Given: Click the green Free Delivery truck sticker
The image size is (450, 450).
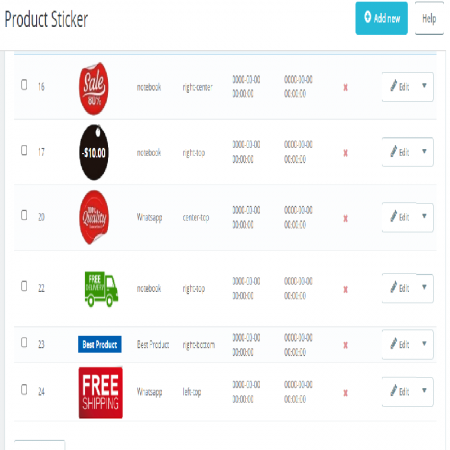Looking at the screenshot, I should [101, 289].
